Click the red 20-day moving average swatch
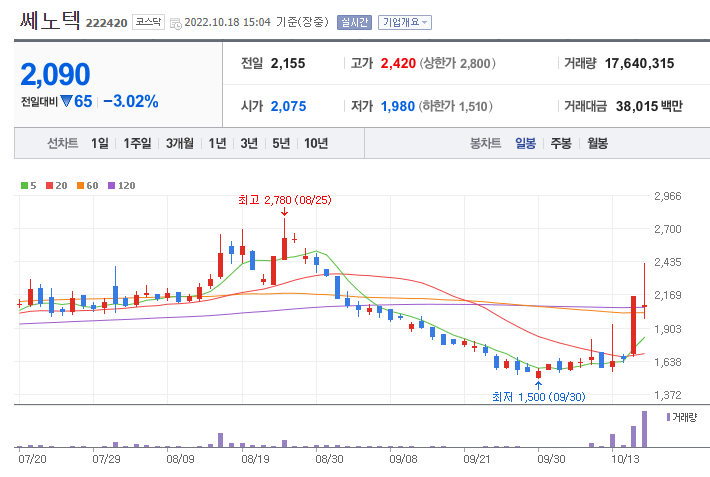This screenshot has height=477, width=710. tap(49, 185)
